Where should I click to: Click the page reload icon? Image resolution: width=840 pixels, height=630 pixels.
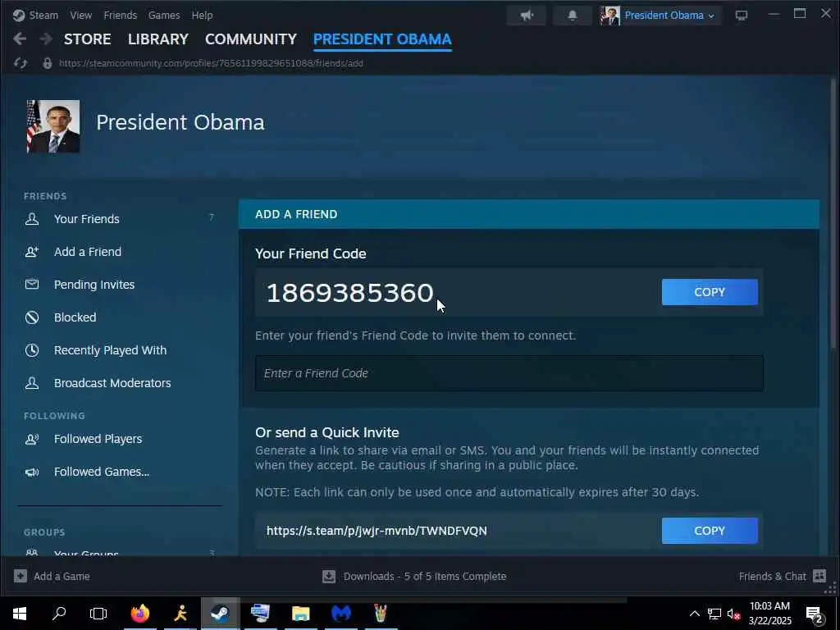coord(21,63)
